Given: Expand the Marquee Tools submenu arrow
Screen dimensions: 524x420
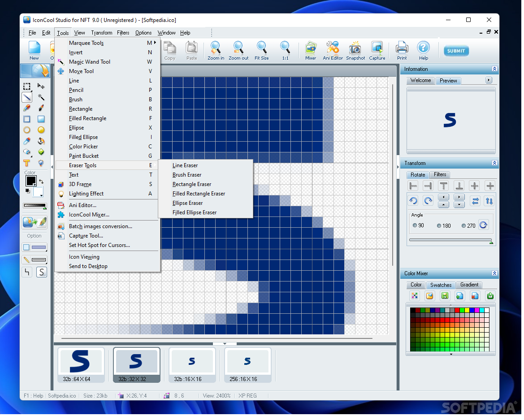Looking at the screenshot, I should click(155, 43).
